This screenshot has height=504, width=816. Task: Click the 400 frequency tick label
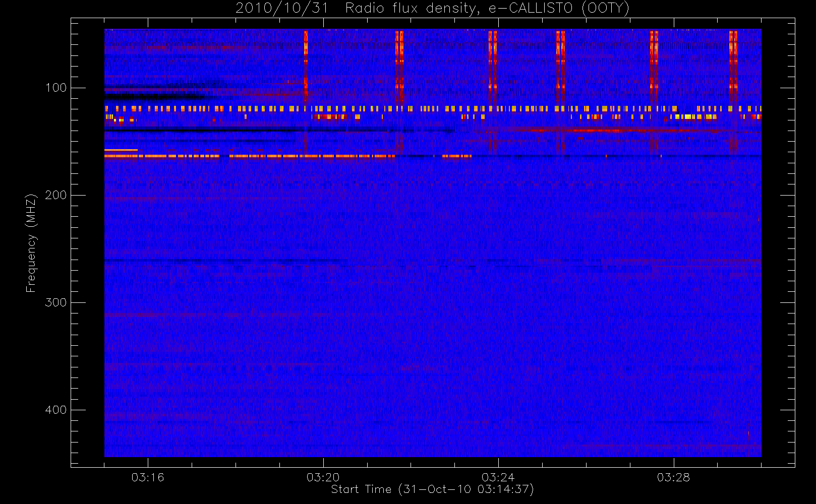[x=56, y=410]
